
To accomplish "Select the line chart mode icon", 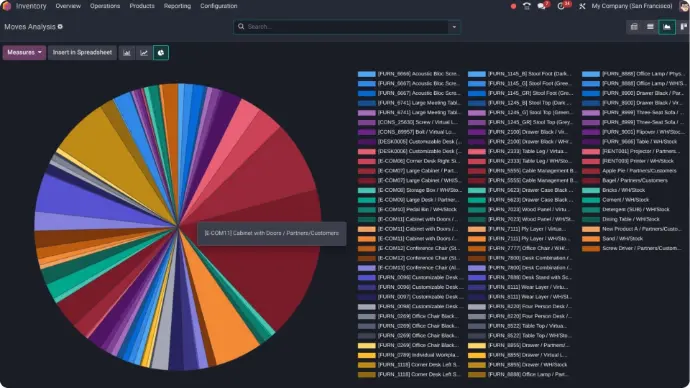I will tap(144, 53).
